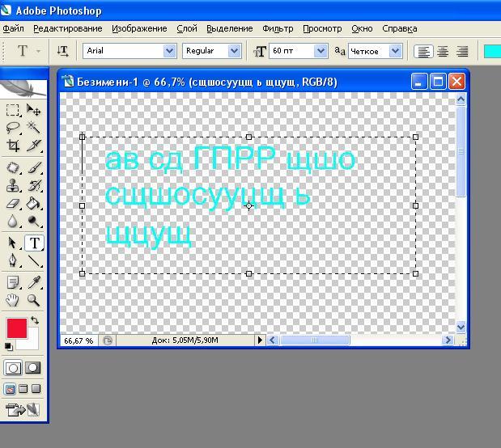The image size is (501, 448).
Task: Align text right
Action: pos(462,52)
